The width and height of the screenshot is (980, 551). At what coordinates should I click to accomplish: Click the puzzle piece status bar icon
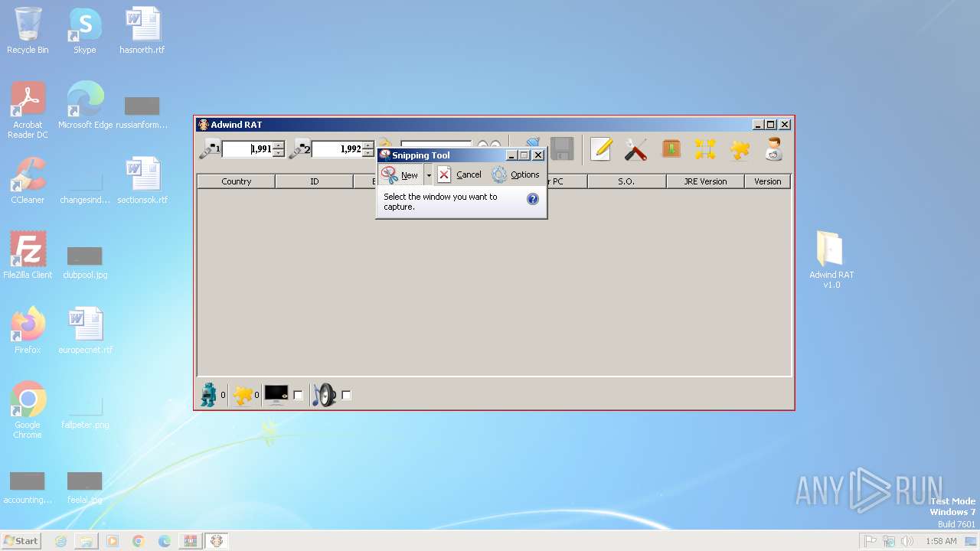pyautogui.click(x=243, y=395)
